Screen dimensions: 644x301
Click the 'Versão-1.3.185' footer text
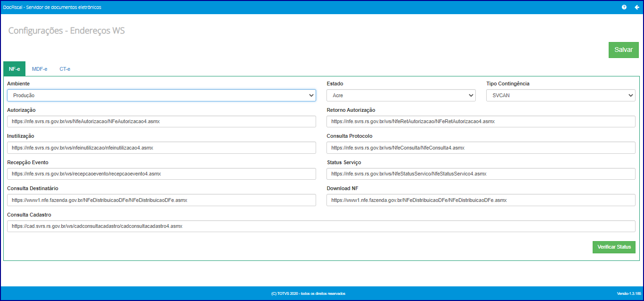(628, 293)
